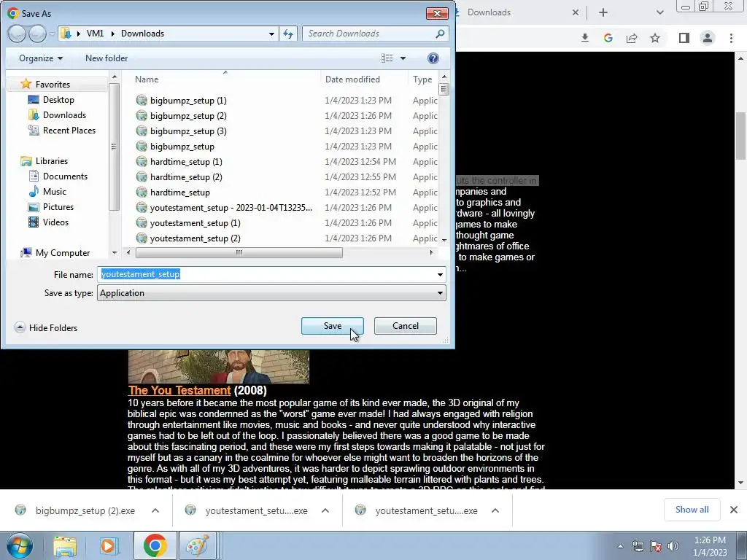Open the File name dropdown arrow
Image resolution: width=747 pixels, height=560 pixels.
click(x=440, y=274)
